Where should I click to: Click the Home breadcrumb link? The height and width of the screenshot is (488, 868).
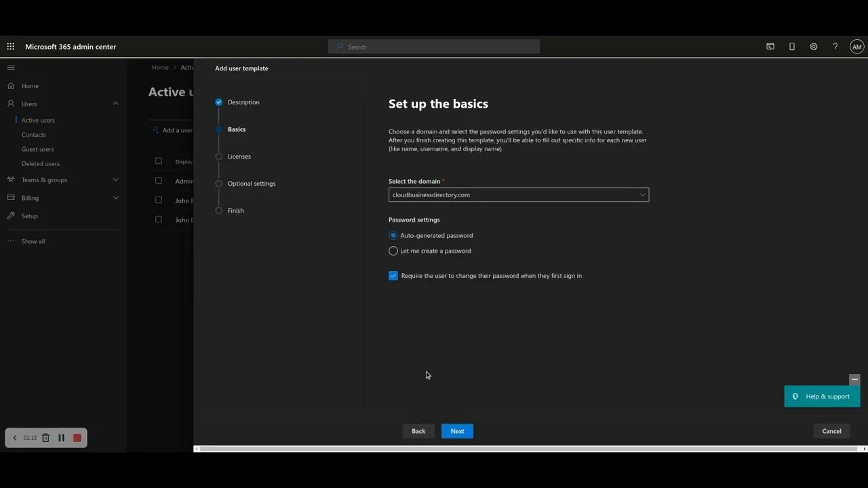click(160, 68)
